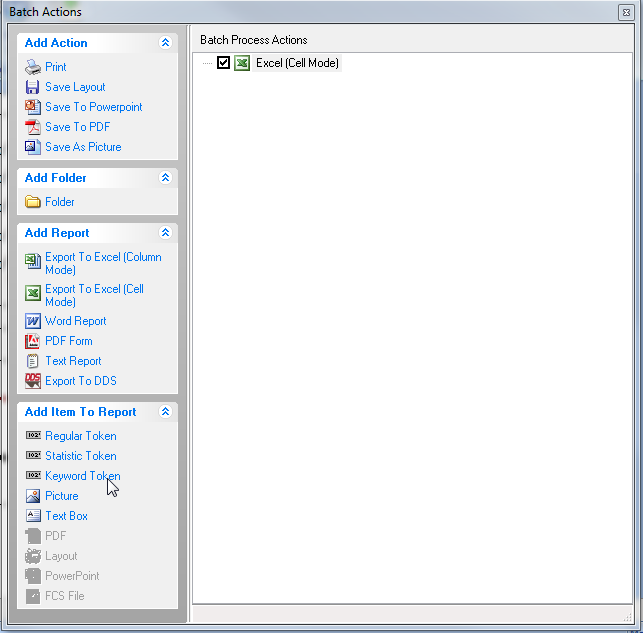Screen dimensions: 643x633
Task: Collapse the Add Folder section chevron
Action: tap(165, 178)
